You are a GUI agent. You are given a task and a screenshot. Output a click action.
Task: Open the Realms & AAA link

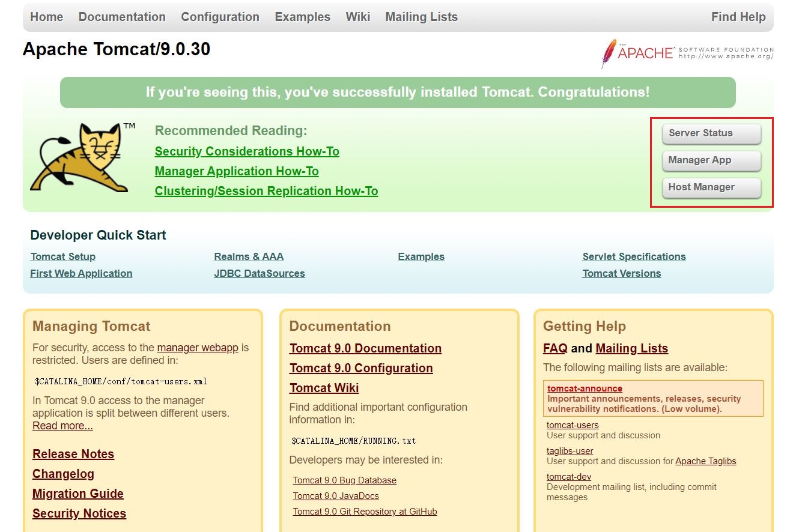click(x=249, y=256)
